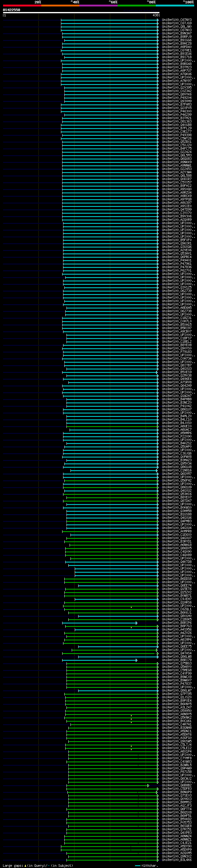The height and width of the screenshot is (868, 197).
Task: Select hit label UniRef100_B3GNH8
Action: 176,728
